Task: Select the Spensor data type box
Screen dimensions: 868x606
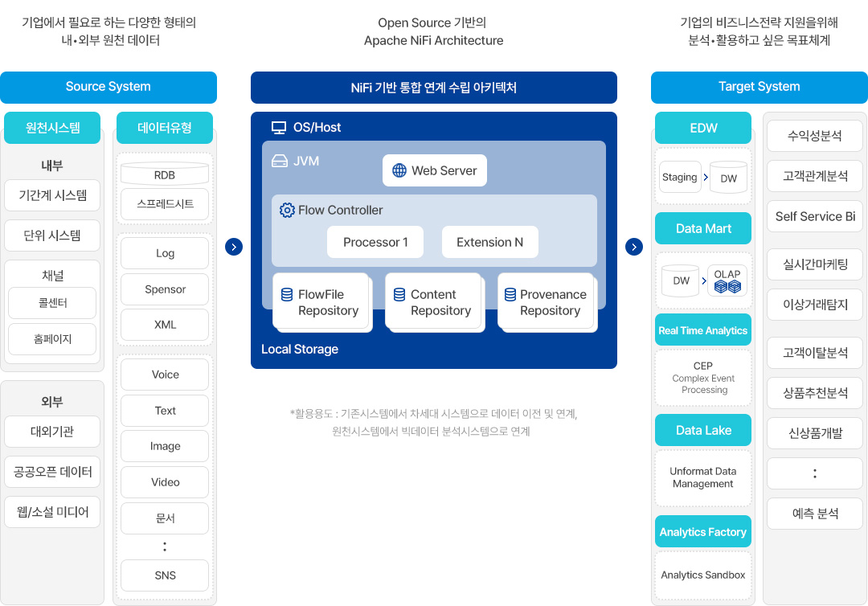Action: (165, 289)
